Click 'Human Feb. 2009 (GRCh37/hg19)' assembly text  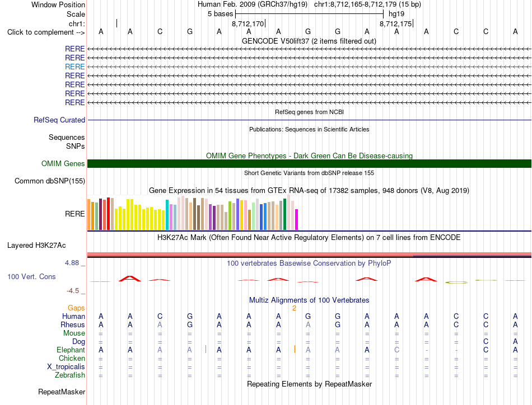click(x=253, y=4)
